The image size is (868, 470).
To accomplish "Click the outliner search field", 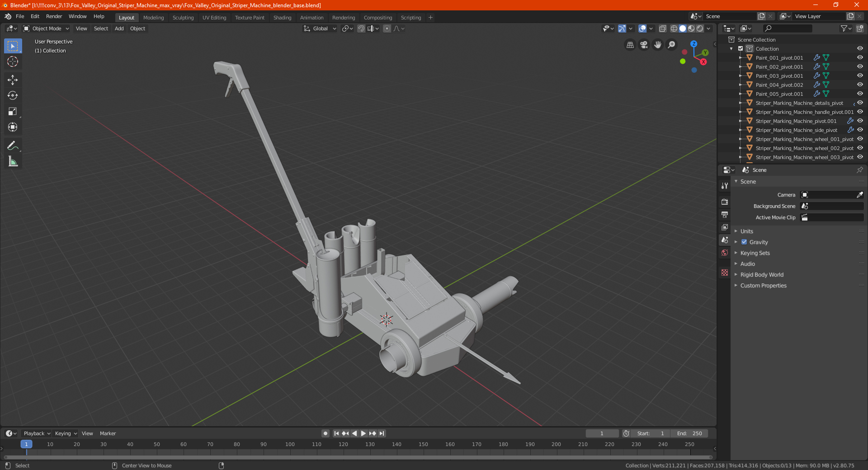I will coord(787,28).
